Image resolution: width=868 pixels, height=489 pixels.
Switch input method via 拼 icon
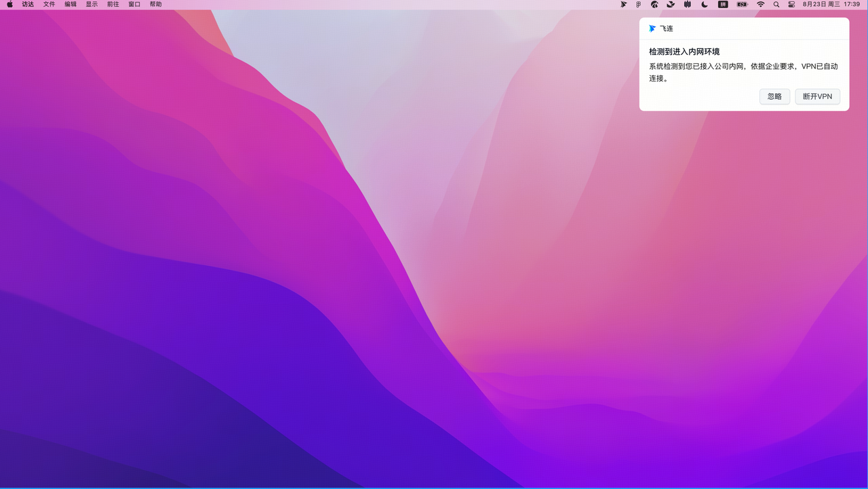[723, 4]
